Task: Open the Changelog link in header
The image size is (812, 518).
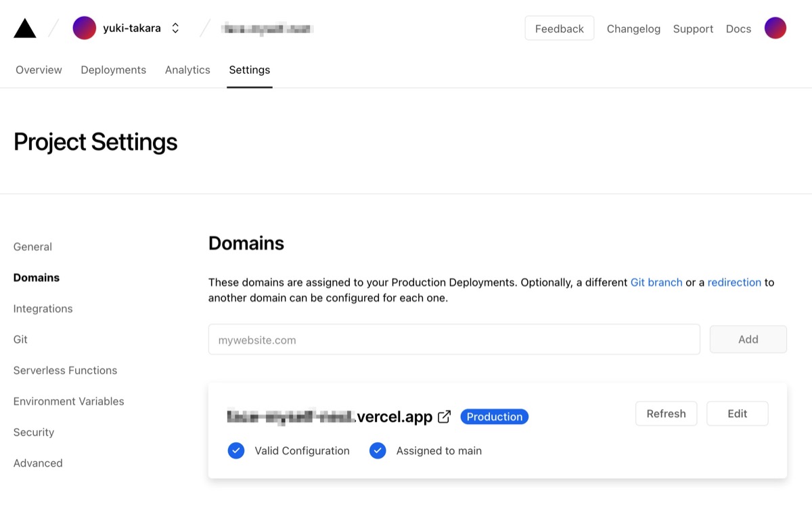Action: (633, 28)
